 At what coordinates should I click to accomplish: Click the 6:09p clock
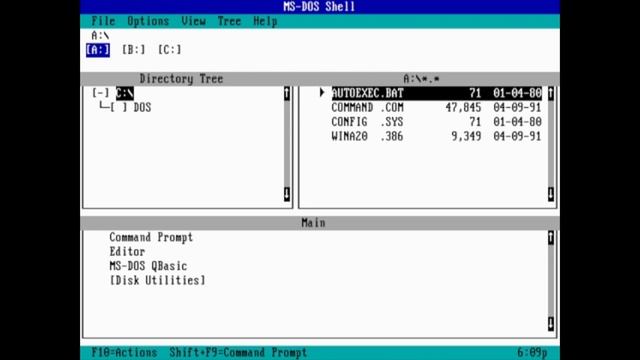[532, 353]
